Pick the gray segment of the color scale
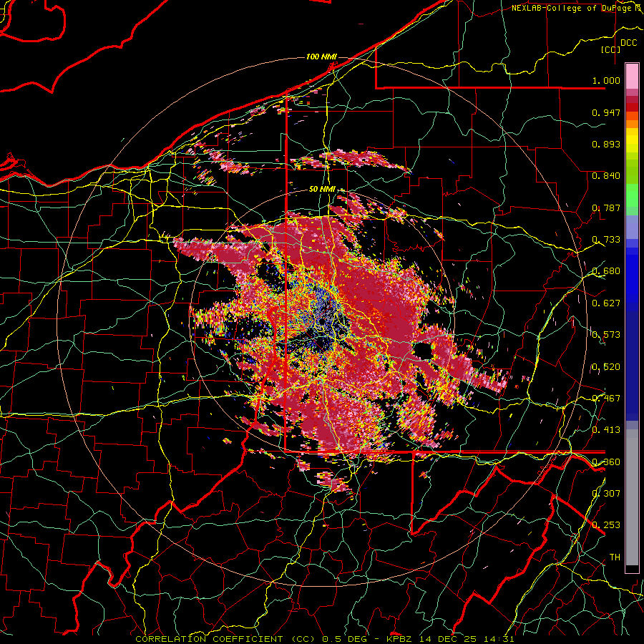 [x=632, y=497]
